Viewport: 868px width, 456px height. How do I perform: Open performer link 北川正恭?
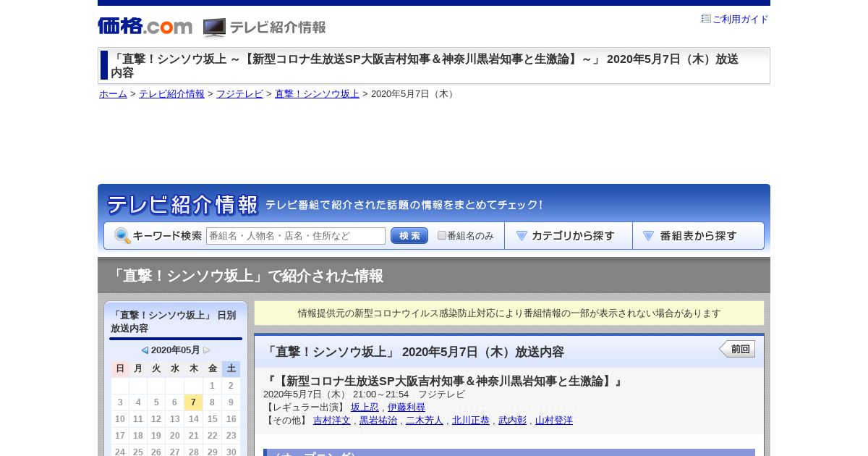[x=471, y=421]
